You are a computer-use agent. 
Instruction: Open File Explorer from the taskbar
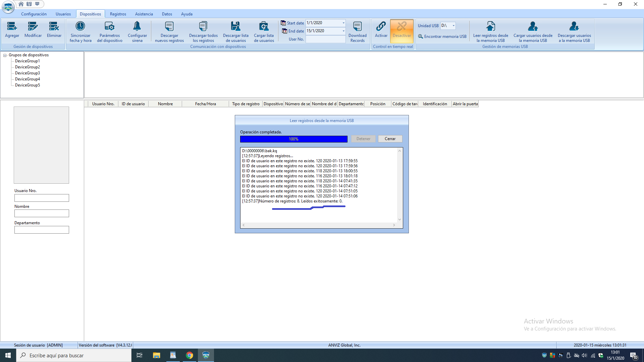click(156, 355)
